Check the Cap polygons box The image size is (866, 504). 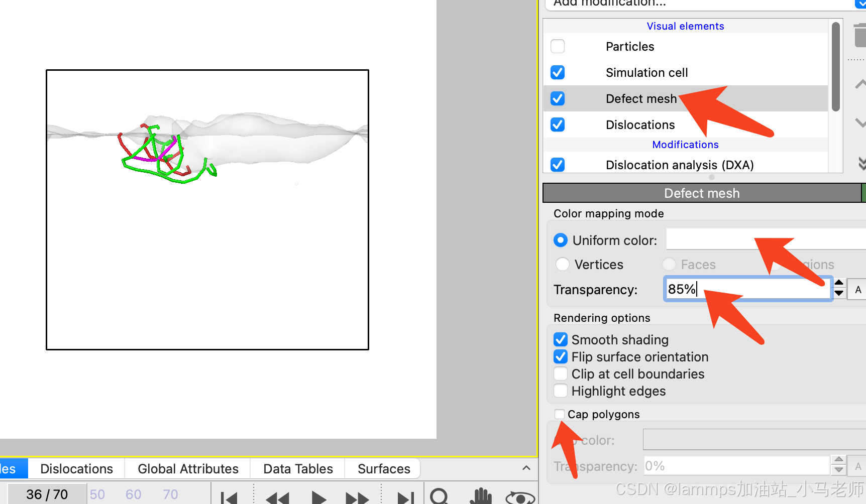click(560, 414)
